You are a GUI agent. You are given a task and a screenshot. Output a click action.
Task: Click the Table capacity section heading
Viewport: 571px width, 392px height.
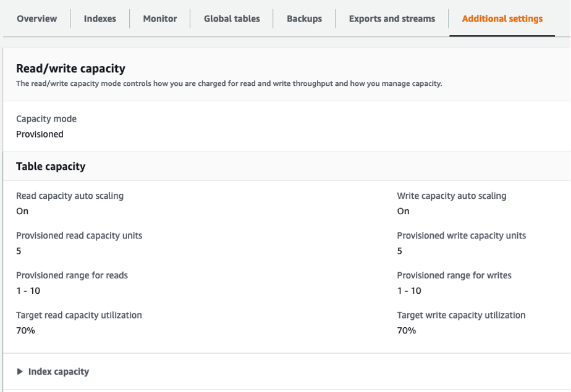tap(49, 166)
